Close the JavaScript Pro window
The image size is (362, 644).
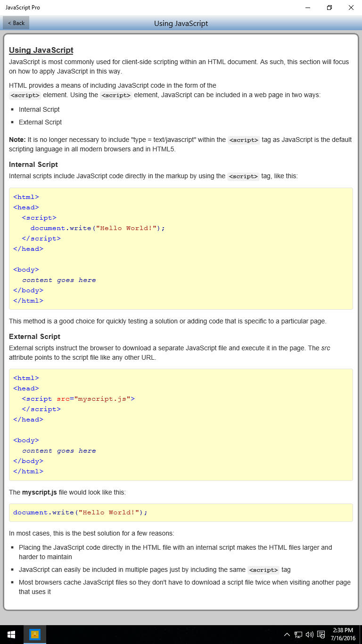pyautogui.click(x=351, y=8)
